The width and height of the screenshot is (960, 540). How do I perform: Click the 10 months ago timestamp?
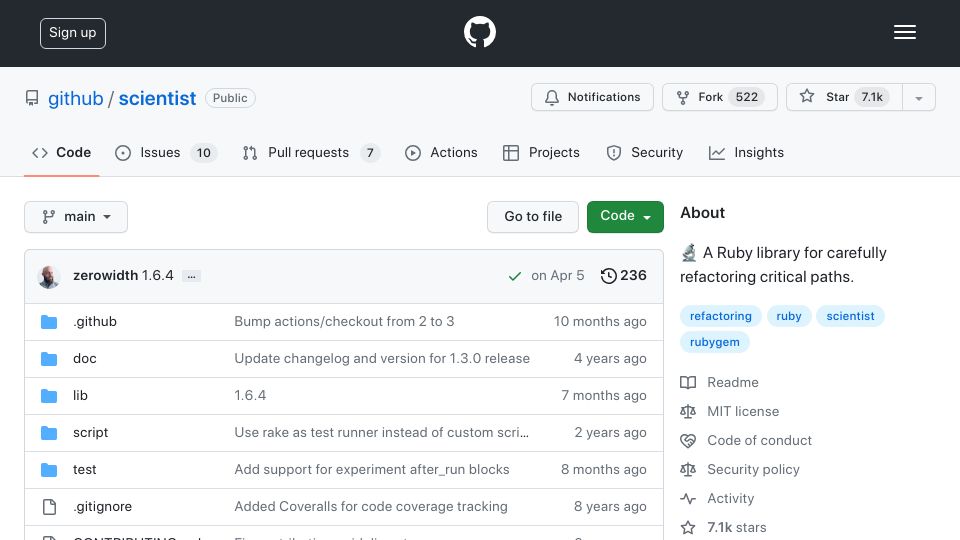point(600,321)
